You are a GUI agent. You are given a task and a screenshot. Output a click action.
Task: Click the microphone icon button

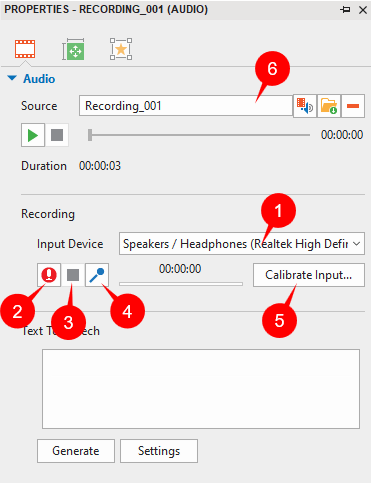pos(97,275)
